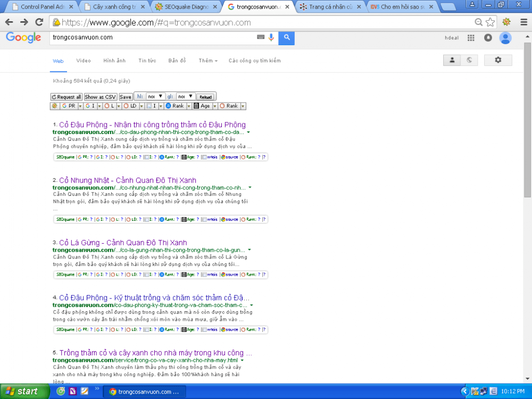Switch to SEOquake Diagnosis browser tab
Viewport: 532px width, 399px height.
(x=186, y=6)
